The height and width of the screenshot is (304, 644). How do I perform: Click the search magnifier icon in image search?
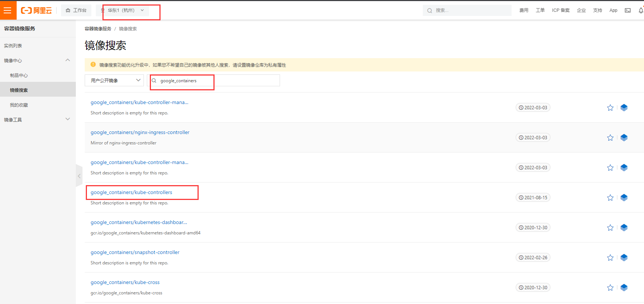coord(154,80)
